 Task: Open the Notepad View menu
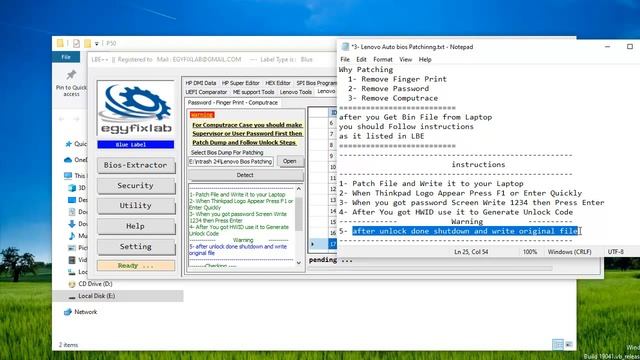(405, 60)
